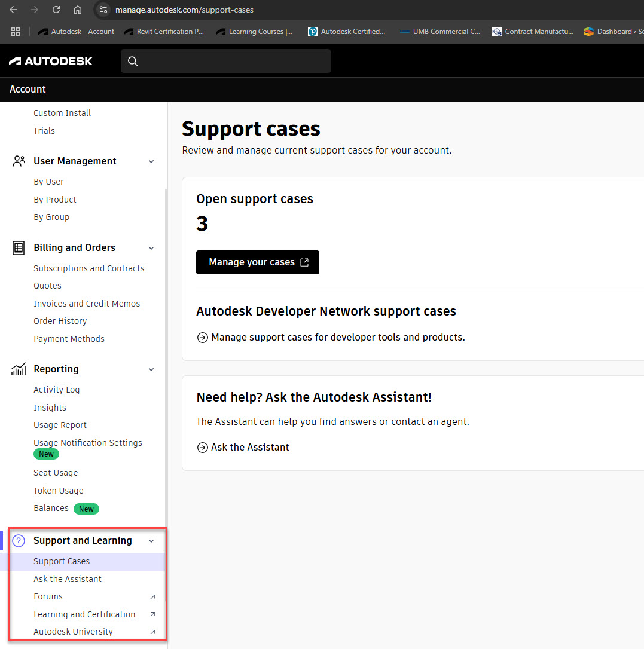
Task: Click the browser forward arrow
Action: click(34, 10)
